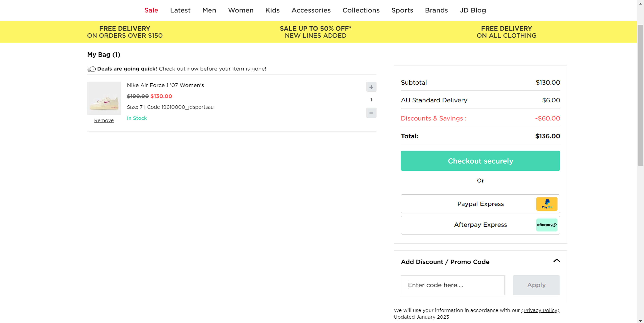Focus the Enter code here field

click(x=452, y=285)
